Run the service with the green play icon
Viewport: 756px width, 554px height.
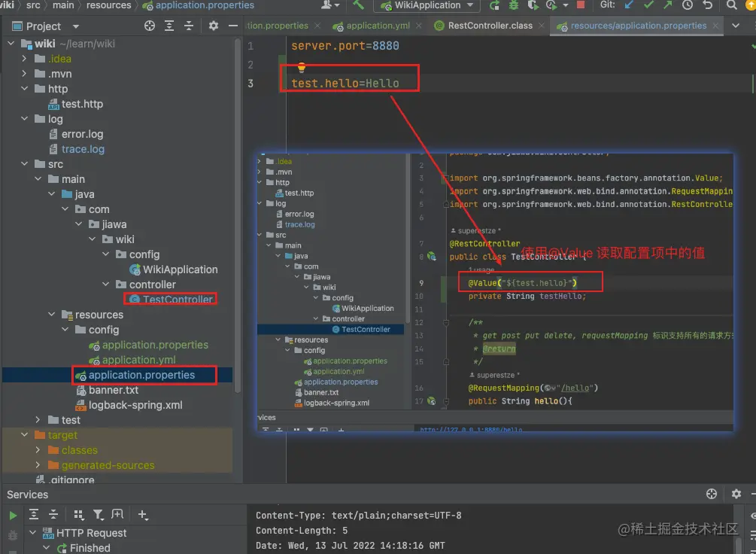(x=13, y=516)
